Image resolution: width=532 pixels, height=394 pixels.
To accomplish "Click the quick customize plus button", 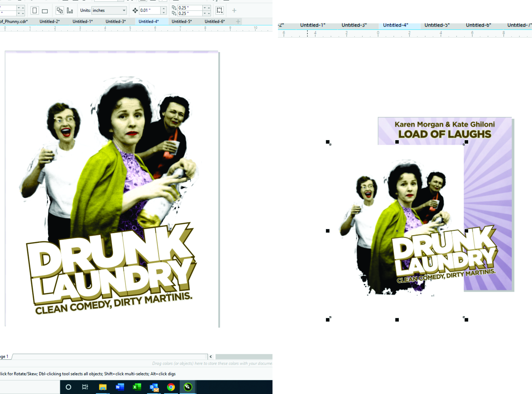I will tap(234, 11).
